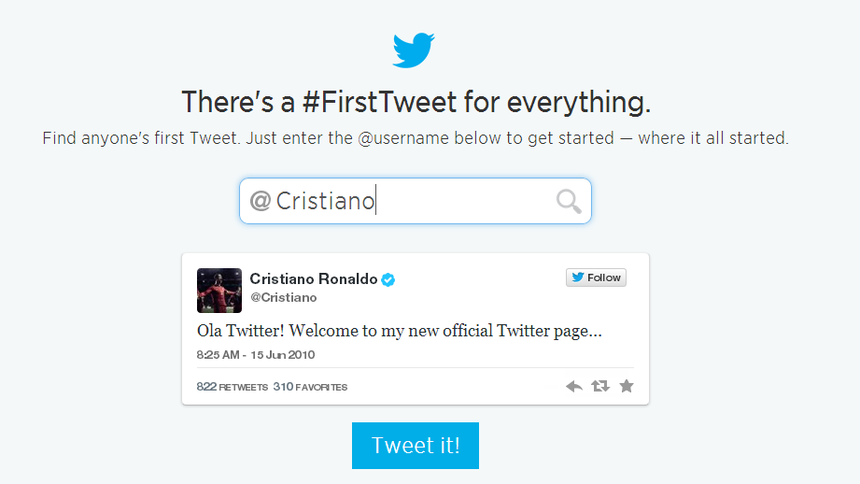
Task: Open the @Cristiano handle link
Action: click(x=283, y=298)
